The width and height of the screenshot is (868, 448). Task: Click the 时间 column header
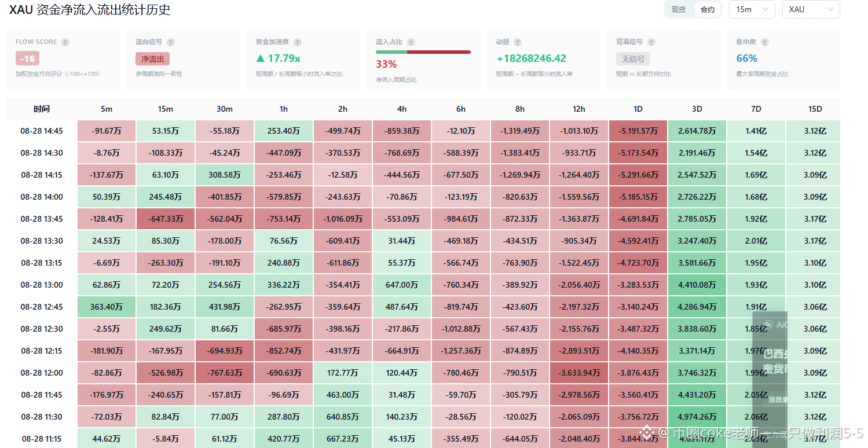(x=42, y=109)
